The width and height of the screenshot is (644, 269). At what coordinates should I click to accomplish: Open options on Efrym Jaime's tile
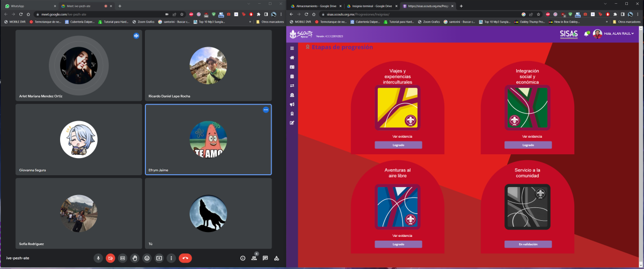265,110
